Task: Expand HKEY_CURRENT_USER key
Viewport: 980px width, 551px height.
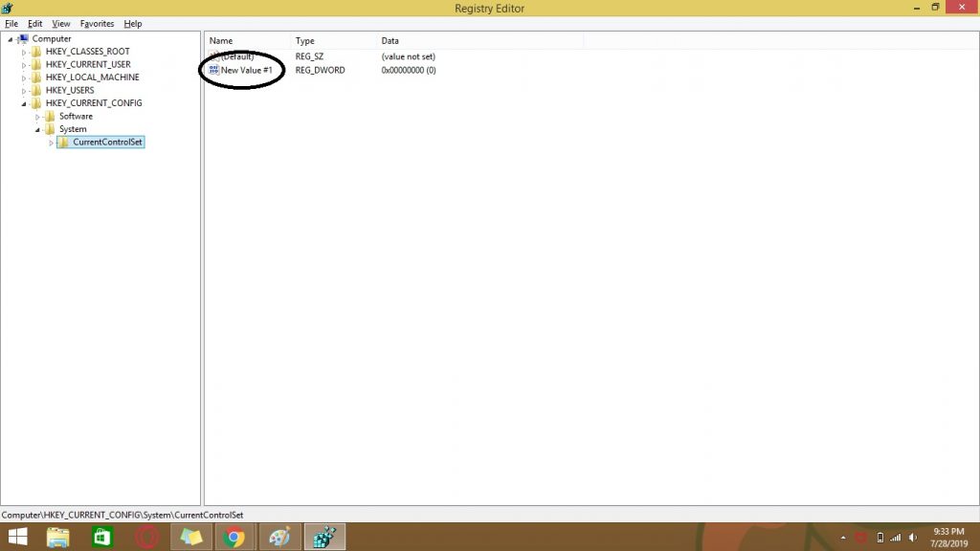Action: click(x=24, y=65)
